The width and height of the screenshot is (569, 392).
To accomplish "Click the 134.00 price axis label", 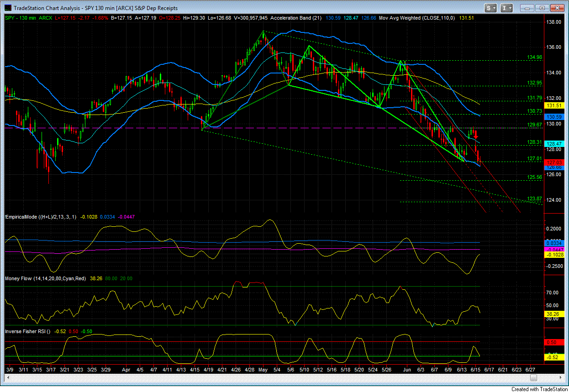I will (x=555, y=73).
